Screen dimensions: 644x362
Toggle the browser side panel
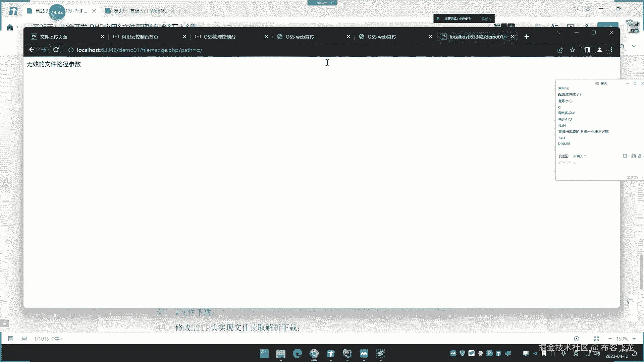[587, 50]
